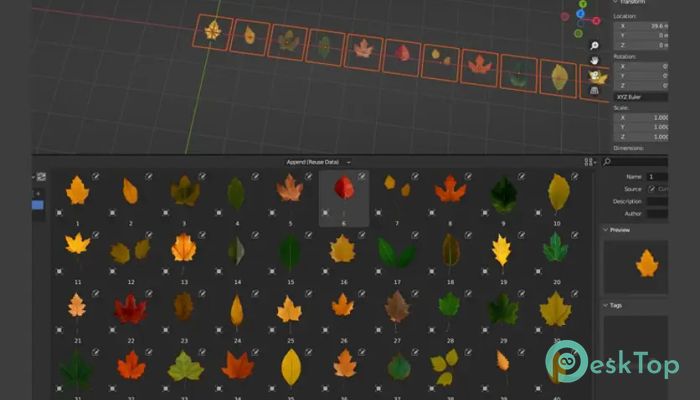Select double green leaf asset thumbnail 17
700x400 pixels.
397,252
